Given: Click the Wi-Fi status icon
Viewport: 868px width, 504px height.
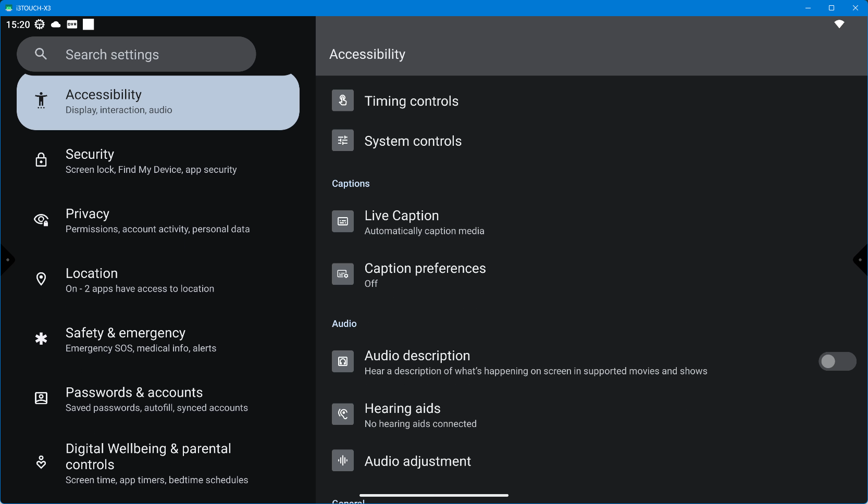Looking at the screenshot, I should pyautogui.click(x=839, y=24).
